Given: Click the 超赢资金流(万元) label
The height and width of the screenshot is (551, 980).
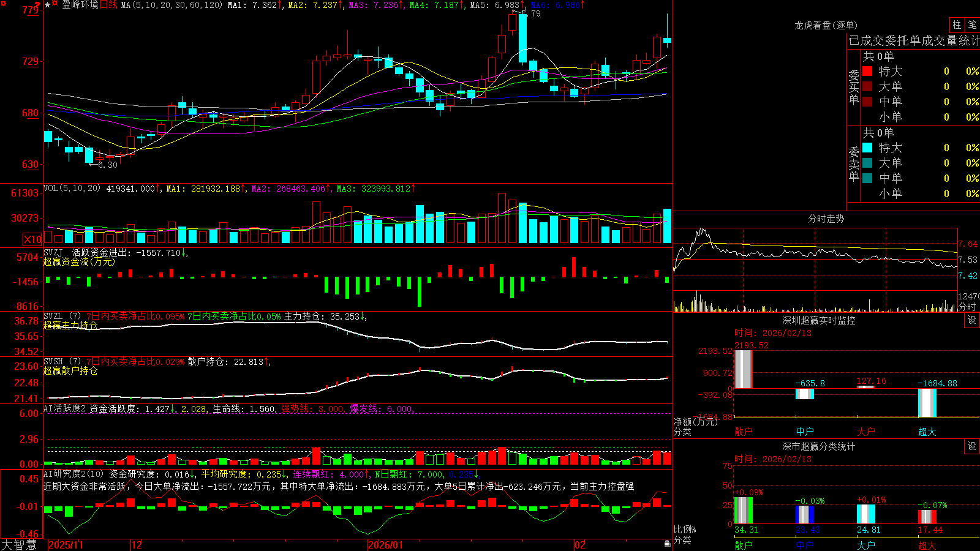Looking at the screenshot, I should (79, 261).
